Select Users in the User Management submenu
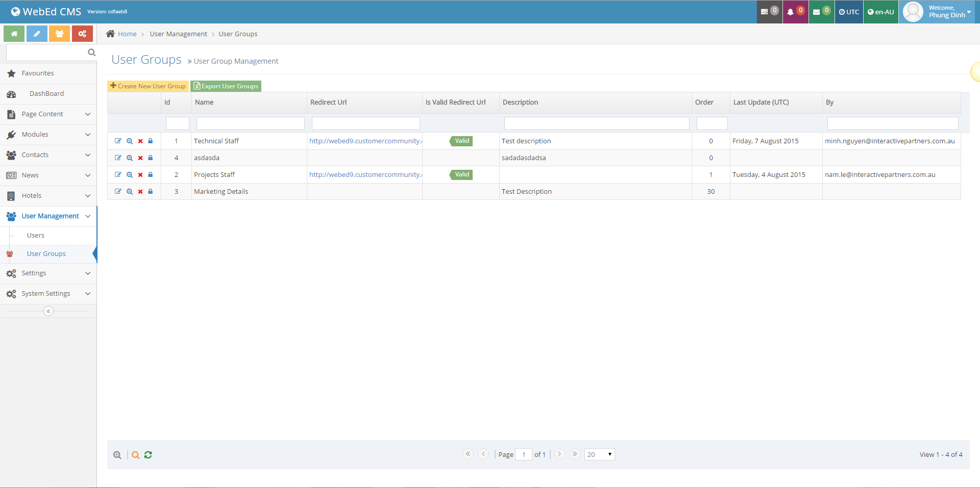The image size is (980, 488). click(x=36, y=236)
